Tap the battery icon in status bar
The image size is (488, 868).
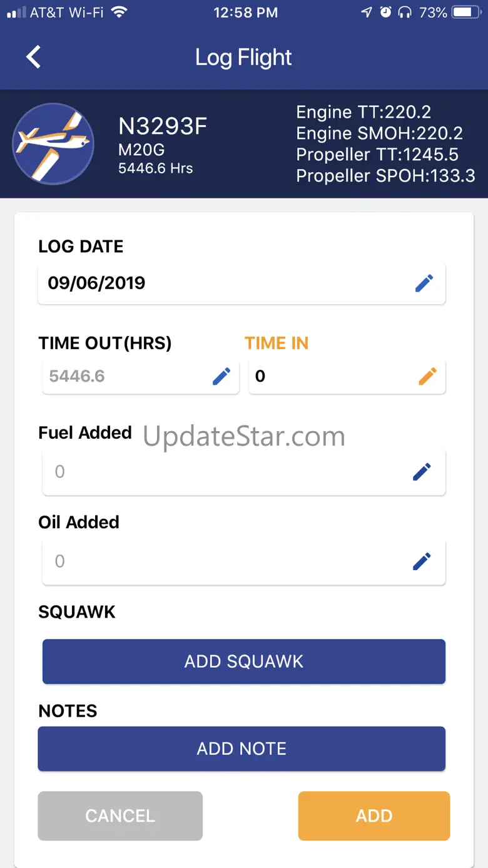pyautogui.click(x=465, y=13)
